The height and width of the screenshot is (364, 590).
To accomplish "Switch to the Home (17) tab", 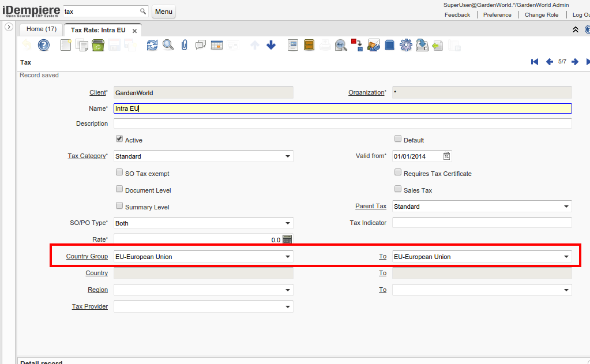I will pyautogui.click(x=42, y=29).
